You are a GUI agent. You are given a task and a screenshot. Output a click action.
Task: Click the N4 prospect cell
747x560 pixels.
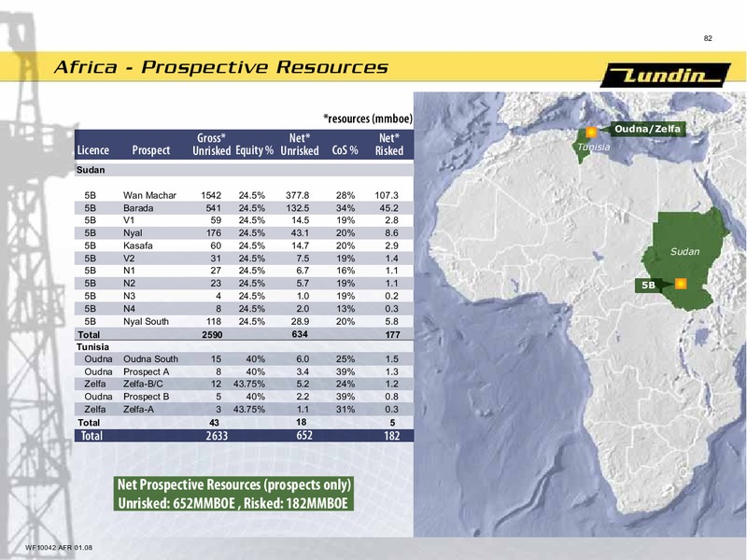tap(129, 309)
